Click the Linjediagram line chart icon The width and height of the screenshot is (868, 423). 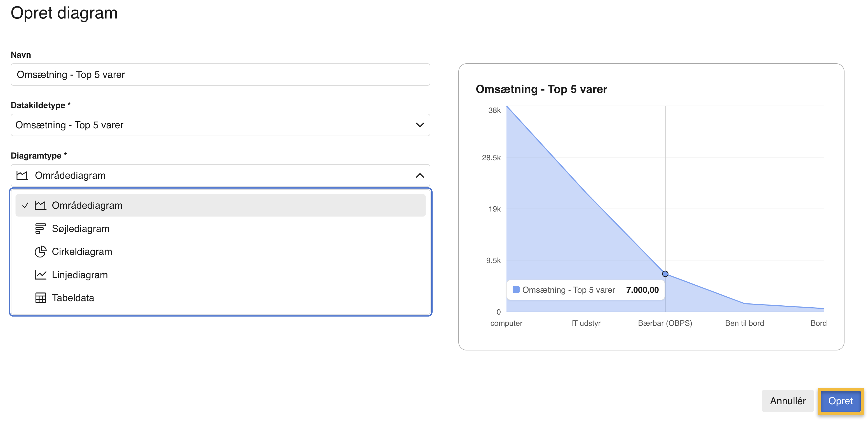(41, 275)
